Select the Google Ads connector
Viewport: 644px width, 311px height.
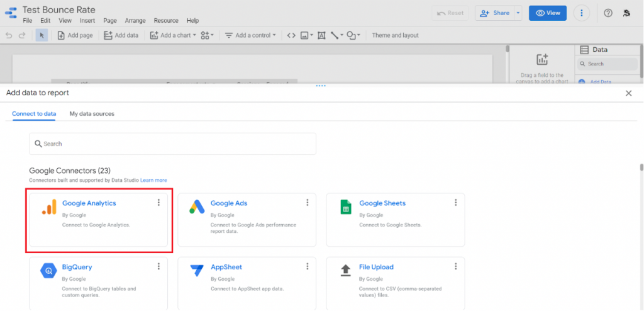(x=247, y=220)
